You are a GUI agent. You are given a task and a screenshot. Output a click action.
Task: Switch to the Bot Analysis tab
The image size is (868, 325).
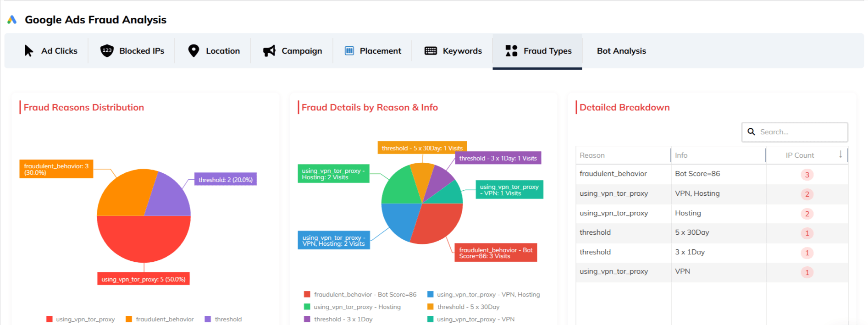621,51
